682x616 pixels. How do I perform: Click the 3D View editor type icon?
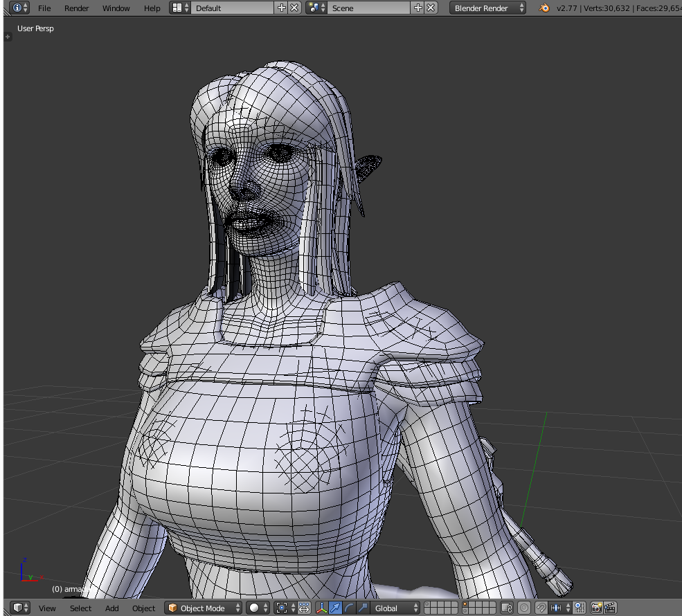[x=17, y=608]
